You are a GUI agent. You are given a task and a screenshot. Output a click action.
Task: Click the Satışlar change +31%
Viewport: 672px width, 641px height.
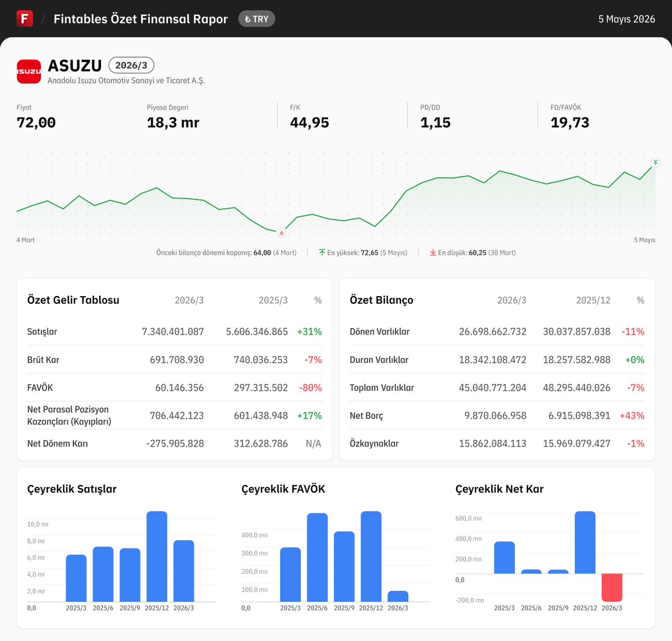click(310, 331)
